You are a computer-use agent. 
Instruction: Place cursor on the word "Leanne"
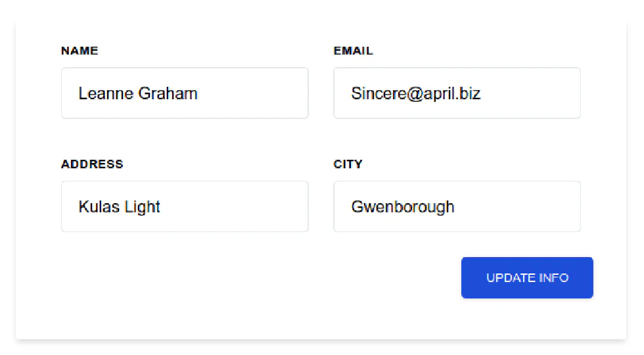(106, 93)
